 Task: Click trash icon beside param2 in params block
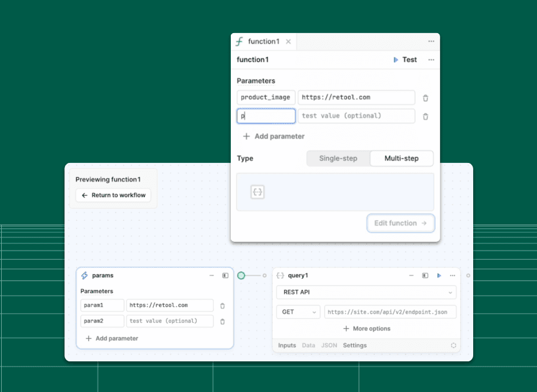pos(222,321)
